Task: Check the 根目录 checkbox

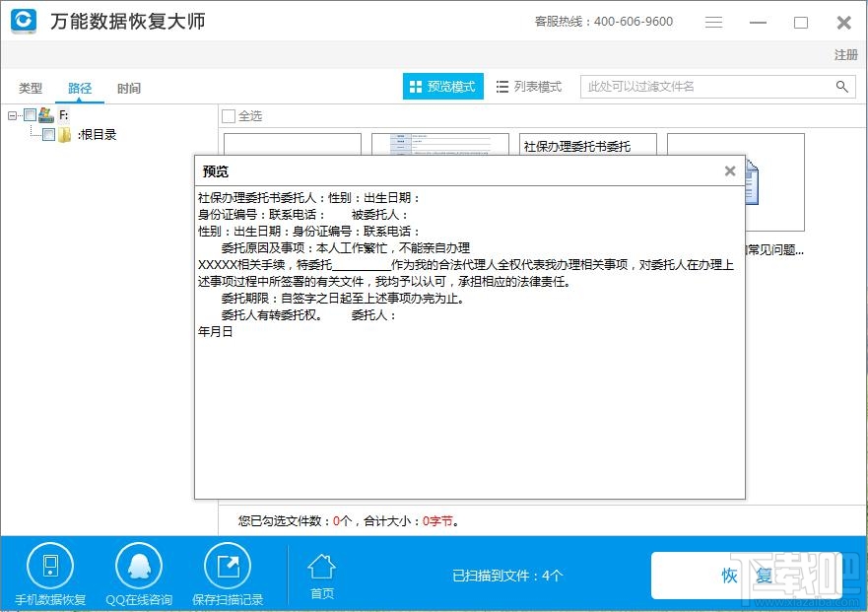Action: coord(47,134)
